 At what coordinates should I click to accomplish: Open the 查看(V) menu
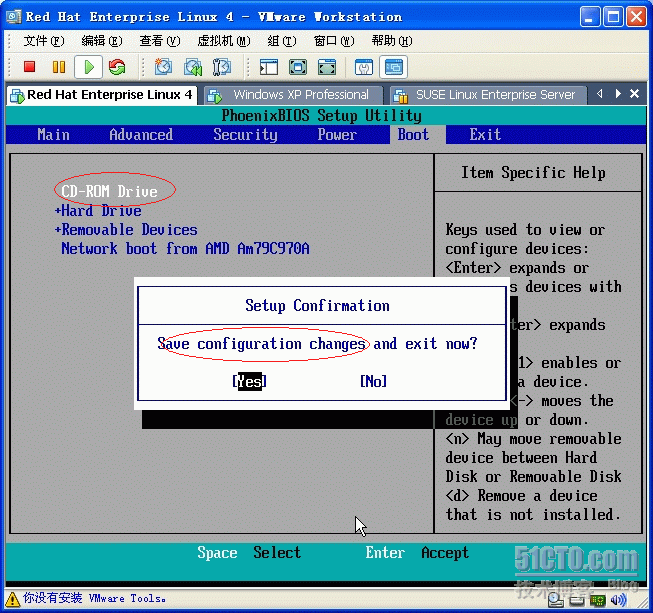pyautogui.click(x=160, y=41)
